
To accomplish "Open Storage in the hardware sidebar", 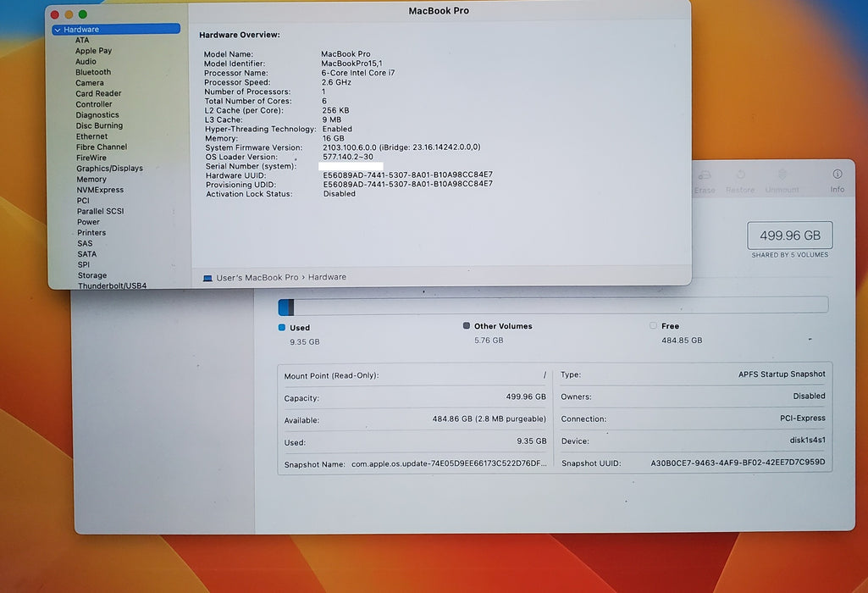I will click(92, 275).
